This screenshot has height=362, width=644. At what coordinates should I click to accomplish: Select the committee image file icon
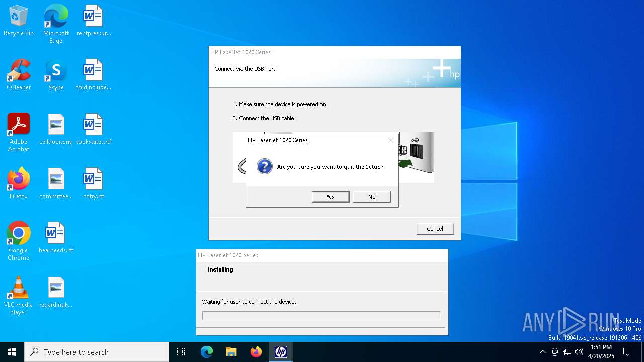click(x=56, y=184)
